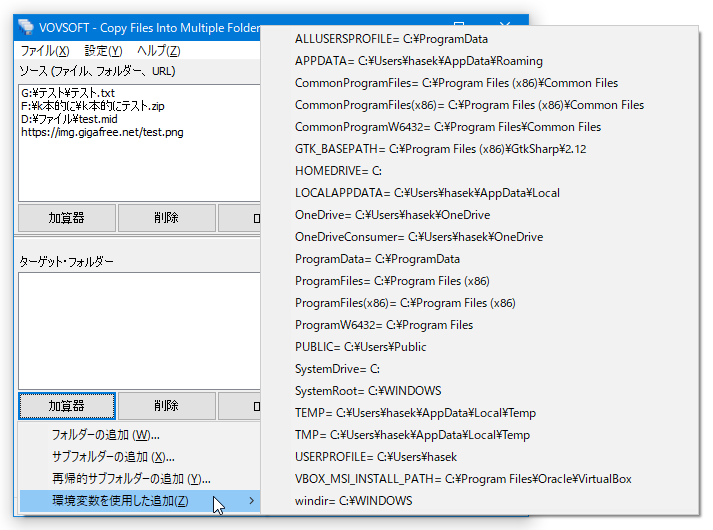The height and width of the screenshot is (530, 713).
Task: Pick GTK_BASEPATH= GtkSharp variable entry
Action: [480, 149]
